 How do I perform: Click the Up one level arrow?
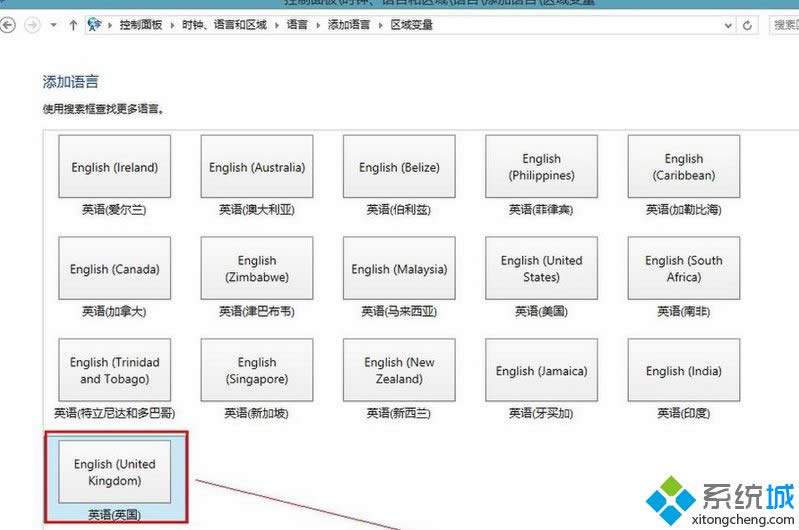73,25
